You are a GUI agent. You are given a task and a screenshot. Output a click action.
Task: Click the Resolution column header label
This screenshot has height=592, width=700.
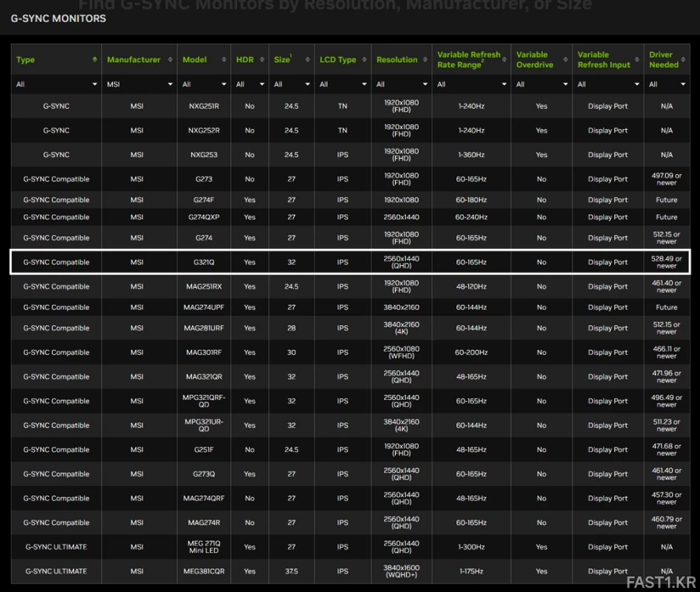tap(397, 59)
